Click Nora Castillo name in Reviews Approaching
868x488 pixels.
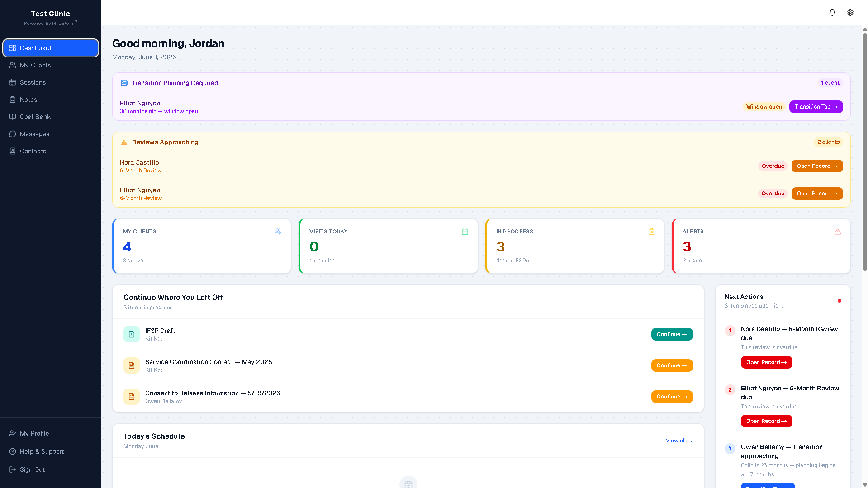139,162
